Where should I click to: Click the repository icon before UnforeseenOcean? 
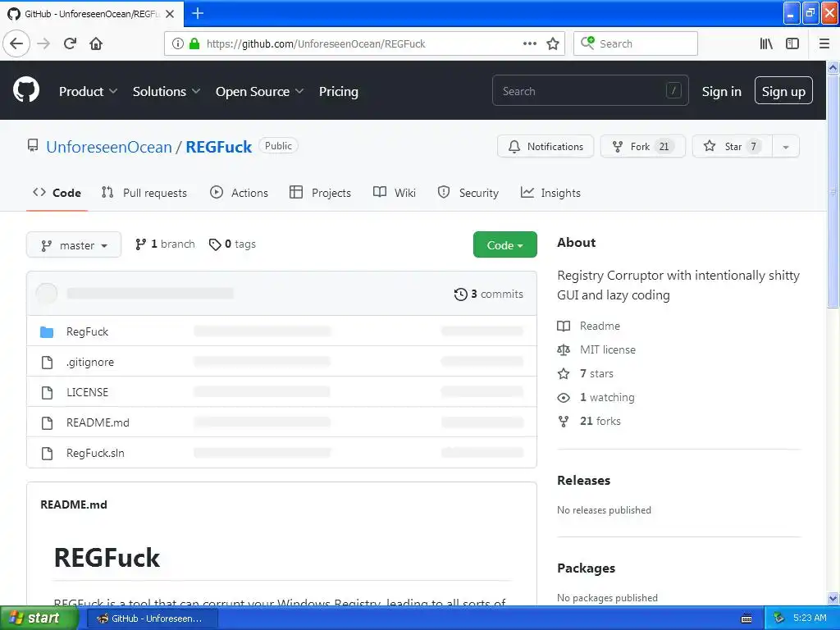[33, 145]
